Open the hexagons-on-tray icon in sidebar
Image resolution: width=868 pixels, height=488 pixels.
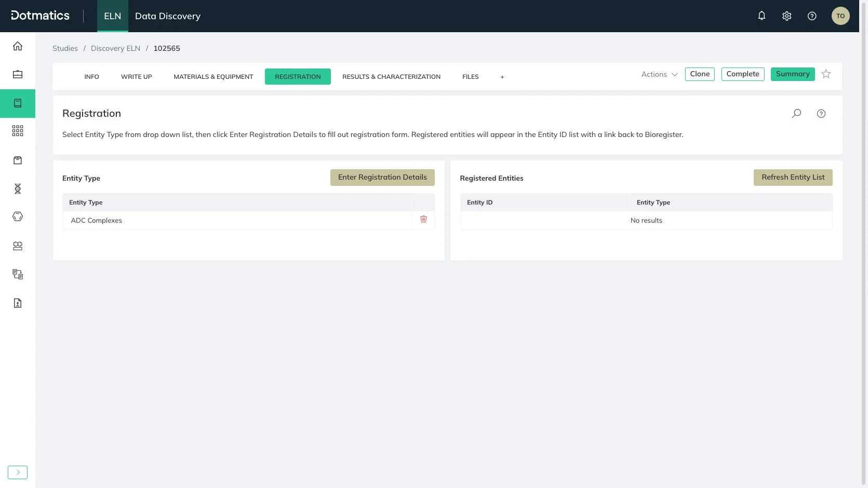click(x=18, y=246)
